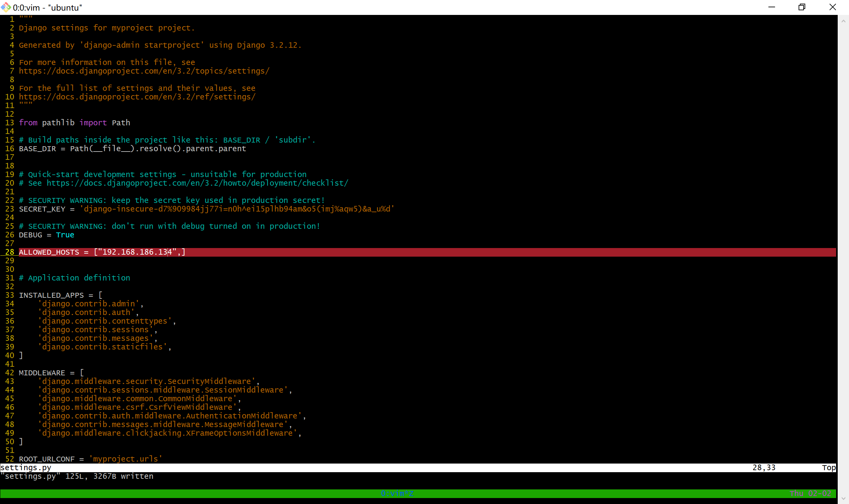849x504 pixels.
Task: Place cursor on the DEBUG True value
Action: pyautogui.click(x=65, y=235)
